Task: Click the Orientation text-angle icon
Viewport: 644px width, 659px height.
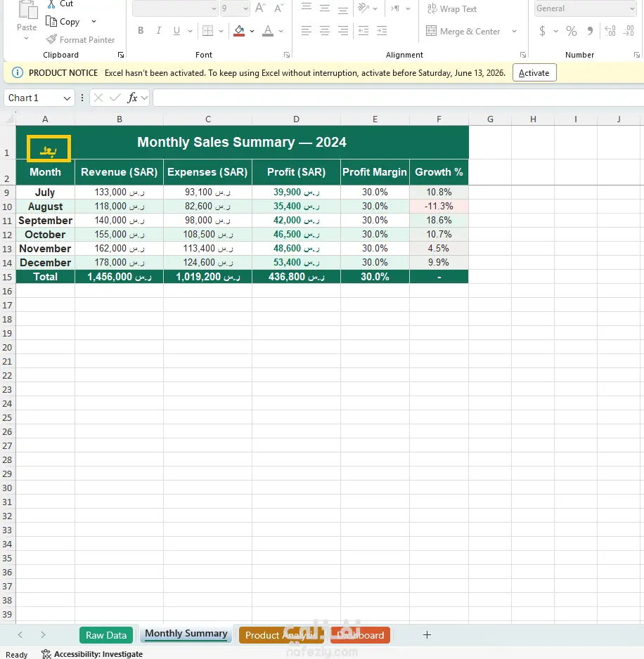Action: click(x=363, y=8)
